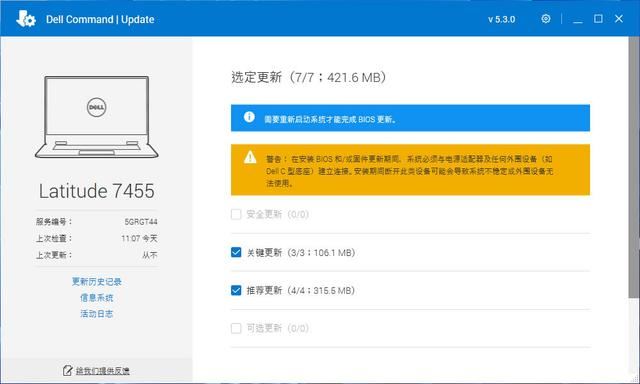Open the 信息系统 link
Screen dimensions: 640x384
pos(97,297)
